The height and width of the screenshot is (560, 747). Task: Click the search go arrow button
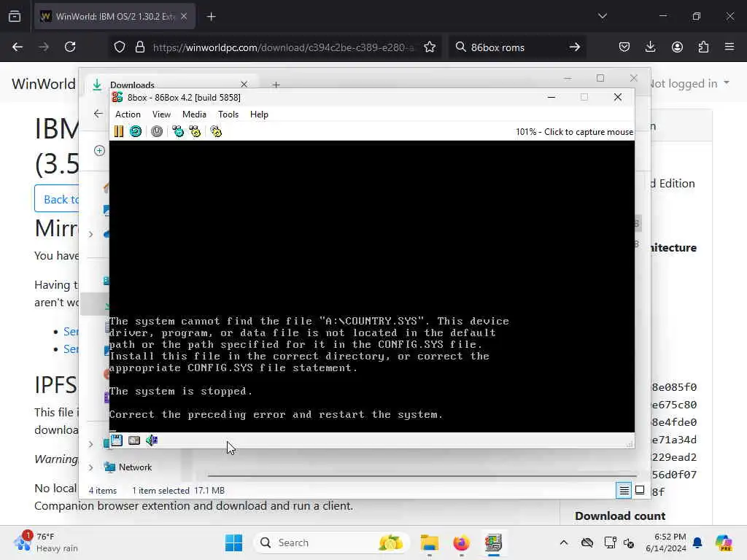(x=575, y=47)
